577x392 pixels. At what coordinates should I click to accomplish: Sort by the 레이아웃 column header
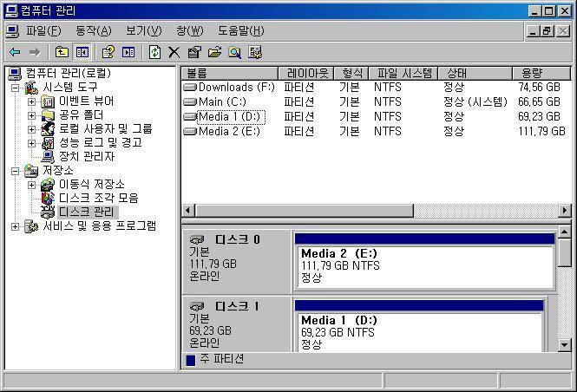pyautogui.click(x=306, y=73)
